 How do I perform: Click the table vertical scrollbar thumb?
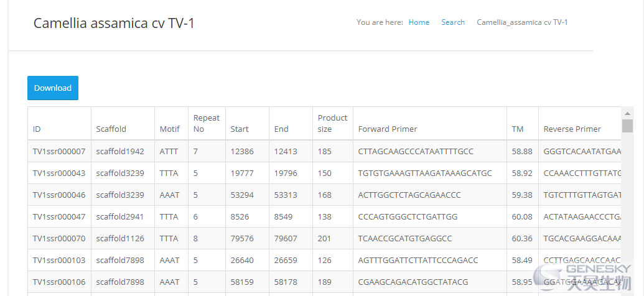[x=627, y=126]
